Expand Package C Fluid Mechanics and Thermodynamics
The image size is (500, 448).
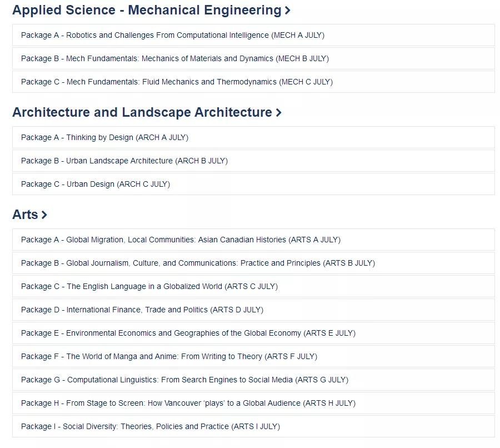pos(253,82)
